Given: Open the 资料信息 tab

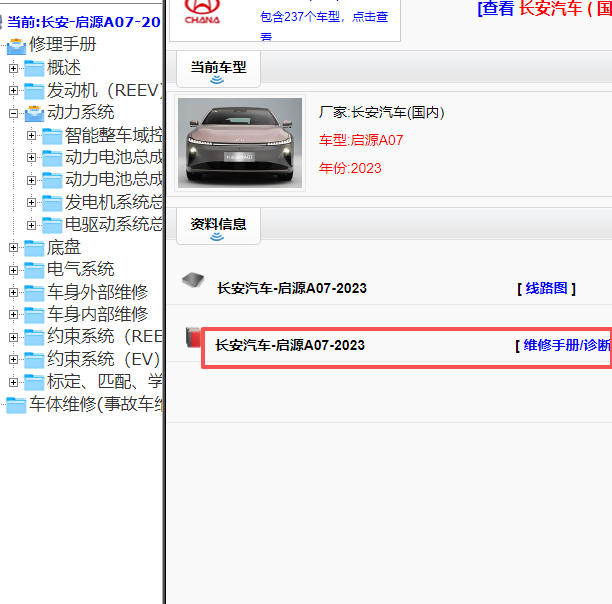Looking at the screenshot, I should point(218,226).
